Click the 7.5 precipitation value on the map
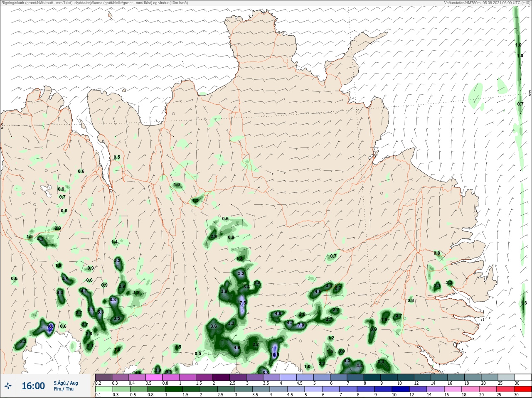The image size is (532, 398). click(x=243, y=303)
